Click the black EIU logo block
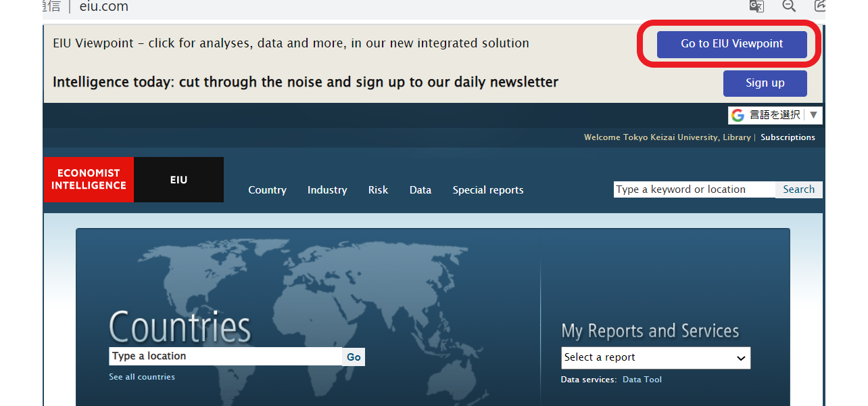The image size is (868, 406). (x=178, y=179)
